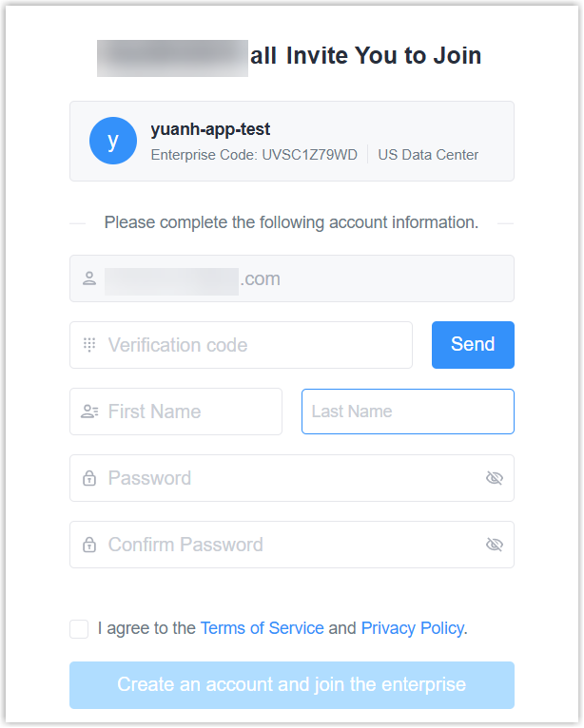Screen dimensions: 584x728
Task: Click the keypad icon beside Verification code
Action: [x=89, y=345]
